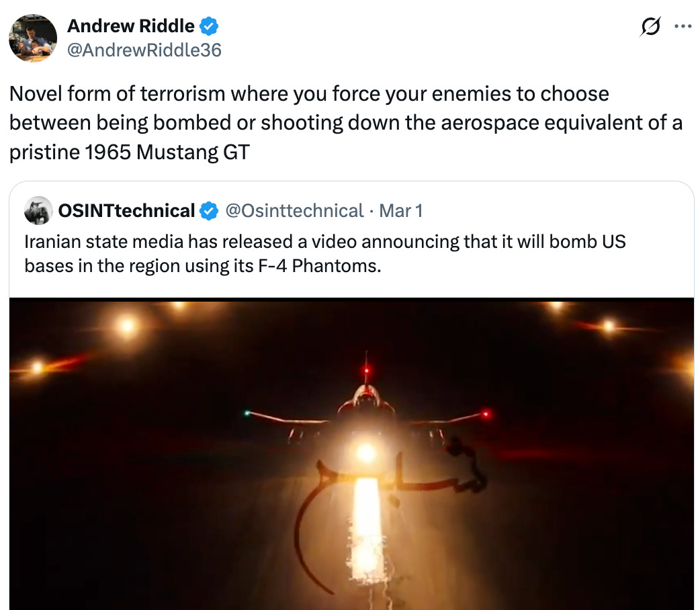This screenshot has width=700, height=610.
Task: Open the Andrew Riddle display name link
Action: (131, 27)
